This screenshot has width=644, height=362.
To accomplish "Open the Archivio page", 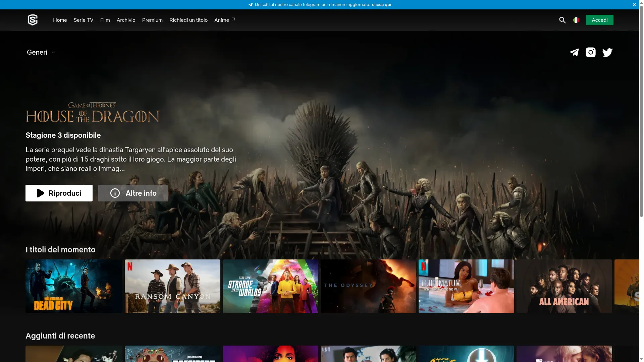I will (126, 20).
